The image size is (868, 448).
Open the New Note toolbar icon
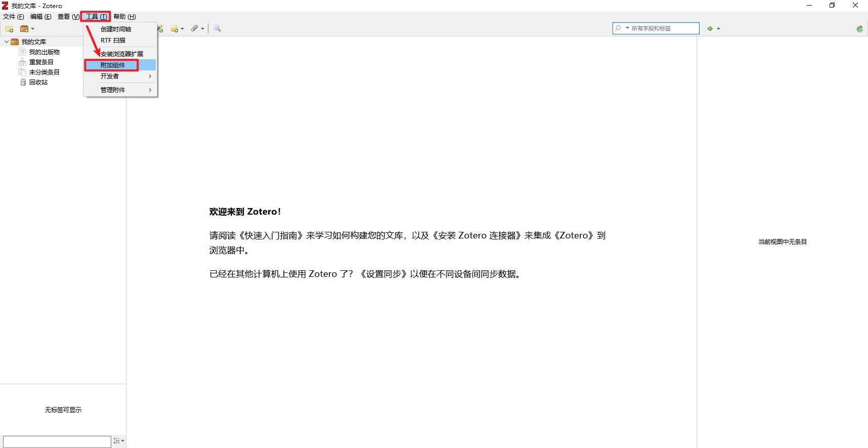175,29
